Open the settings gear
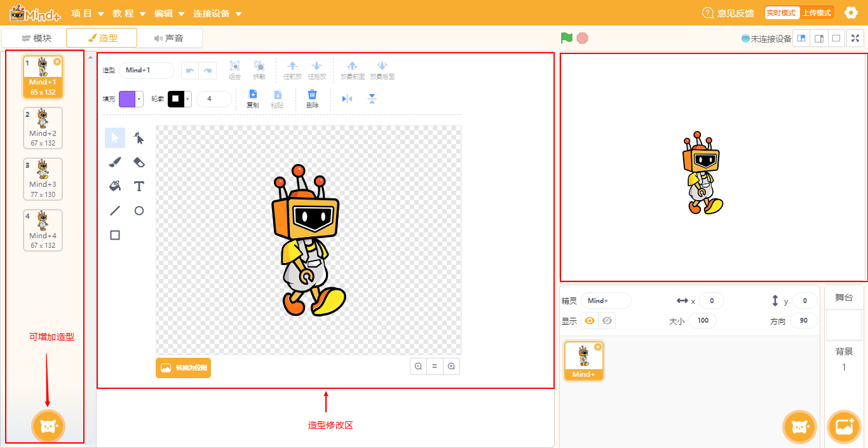The width and height of the screenshot is (868, 448). (x=851, y=13)
